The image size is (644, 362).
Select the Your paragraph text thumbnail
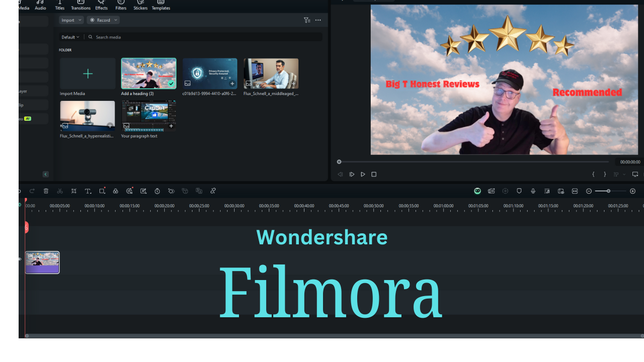coord(148,116)
